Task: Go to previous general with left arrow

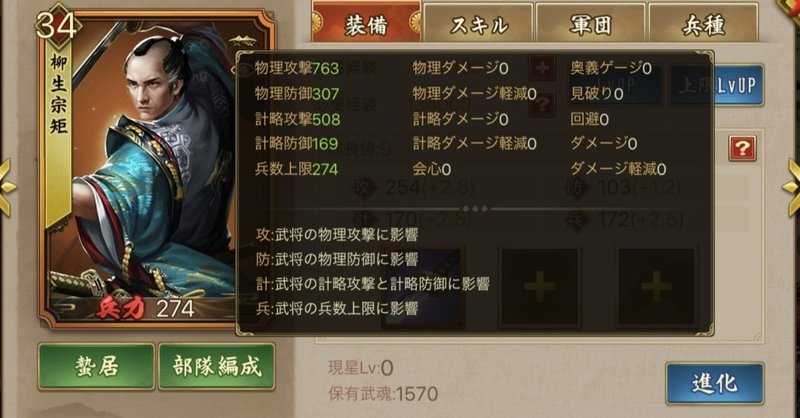Action: point(7,187)
